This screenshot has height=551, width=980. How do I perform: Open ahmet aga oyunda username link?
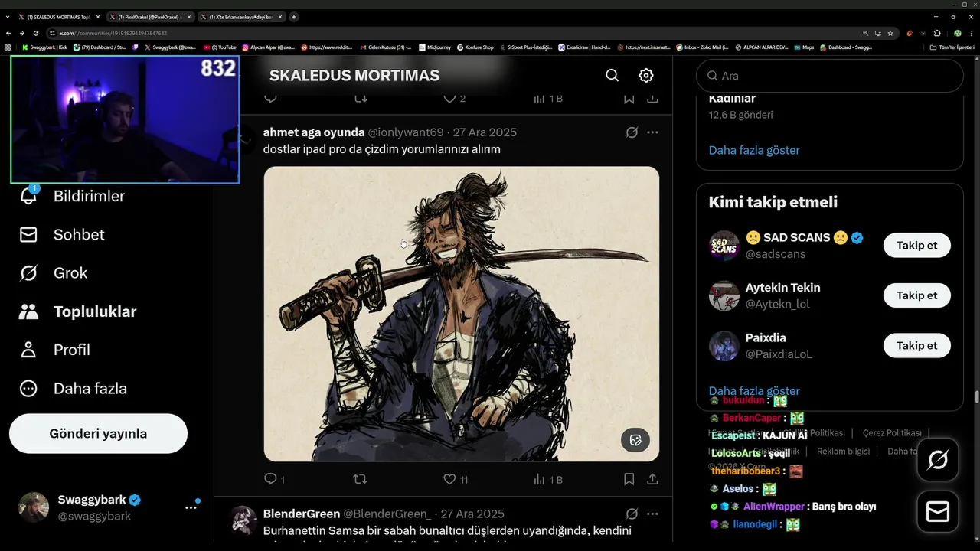click(314, 132)
